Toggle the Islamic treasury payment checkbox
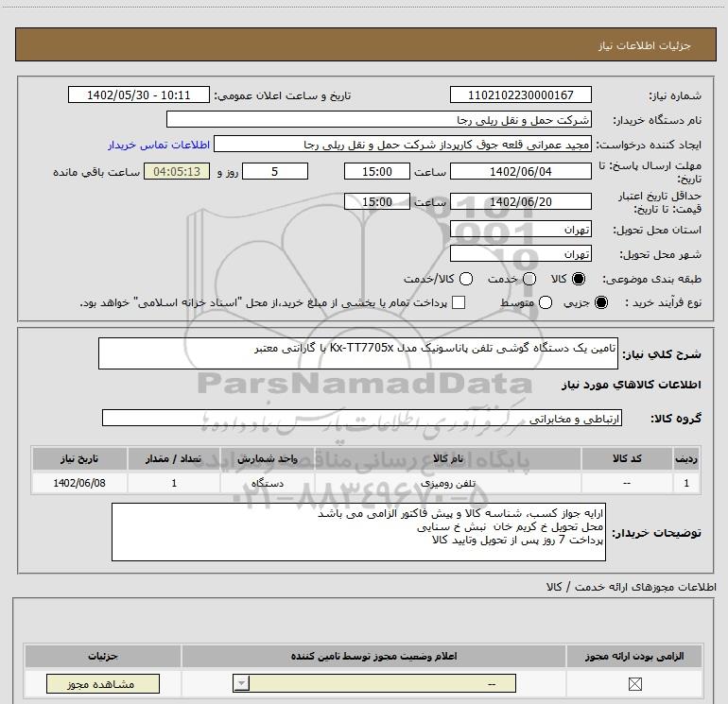This screenshot has height=704, width=728. [459, 302]
